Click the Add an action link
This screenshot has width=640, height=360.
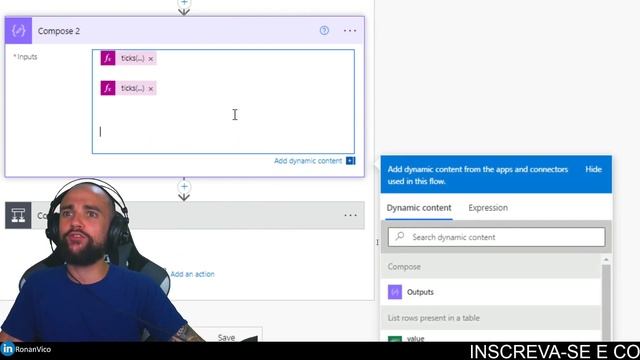coord(192,274)
